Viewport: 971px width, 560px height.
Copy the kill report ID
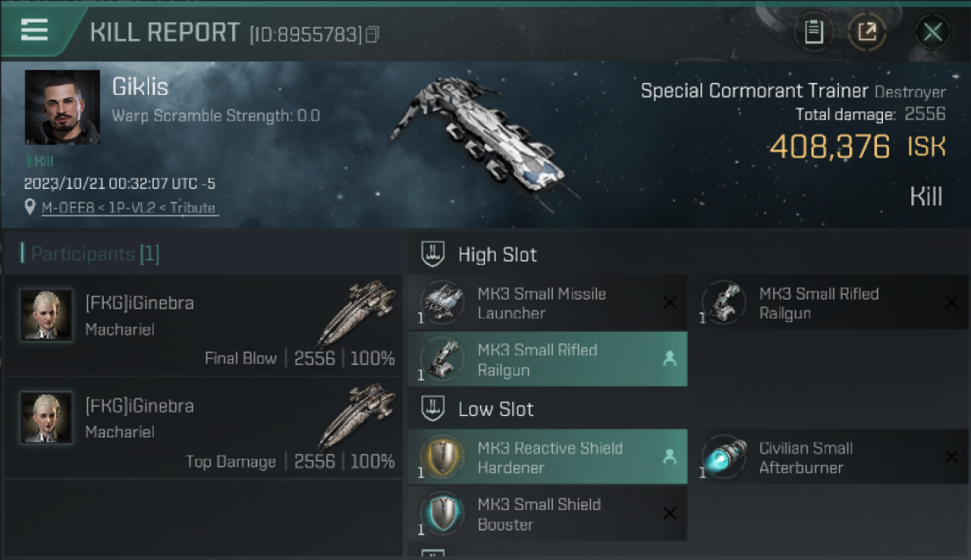(x=372, y=34)
